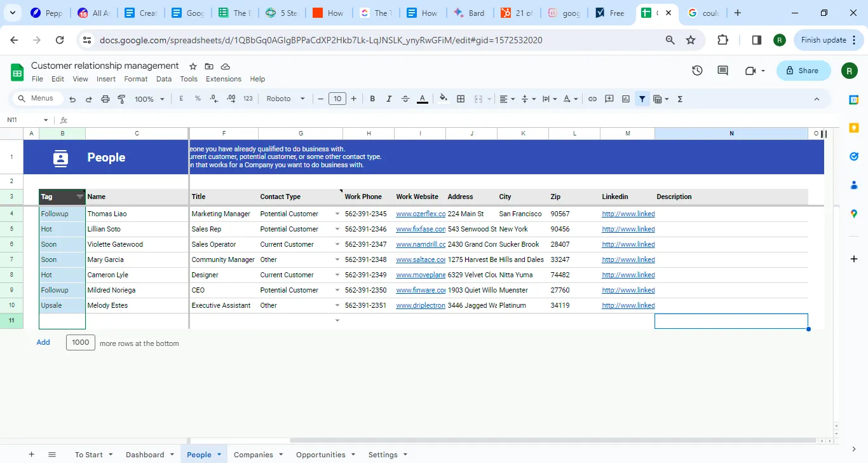Viewport: 868px width, 463px height.
Task: Open the fill color picker
Action: (x=444, y=99)
